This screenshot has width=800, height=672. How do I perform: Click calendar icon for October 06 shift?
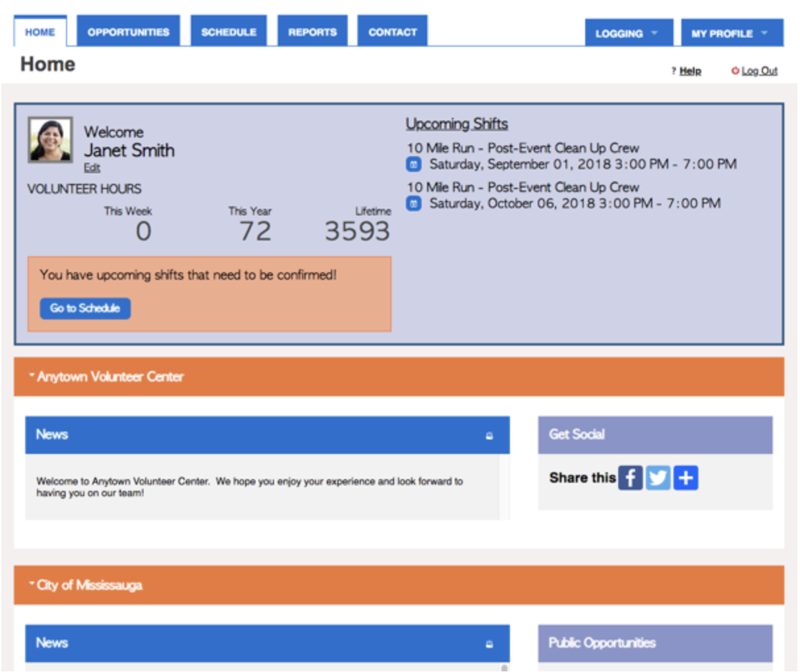(413, 204)
